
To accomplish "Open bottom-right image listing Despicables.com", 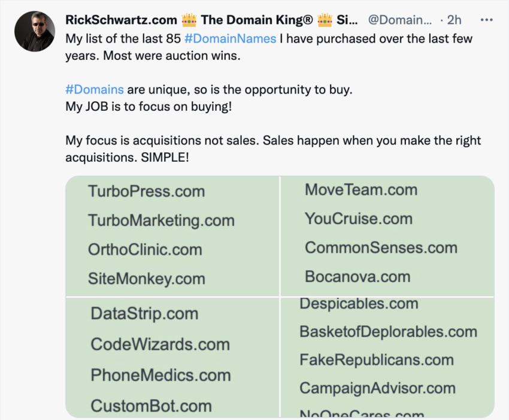I will (387, 357).
